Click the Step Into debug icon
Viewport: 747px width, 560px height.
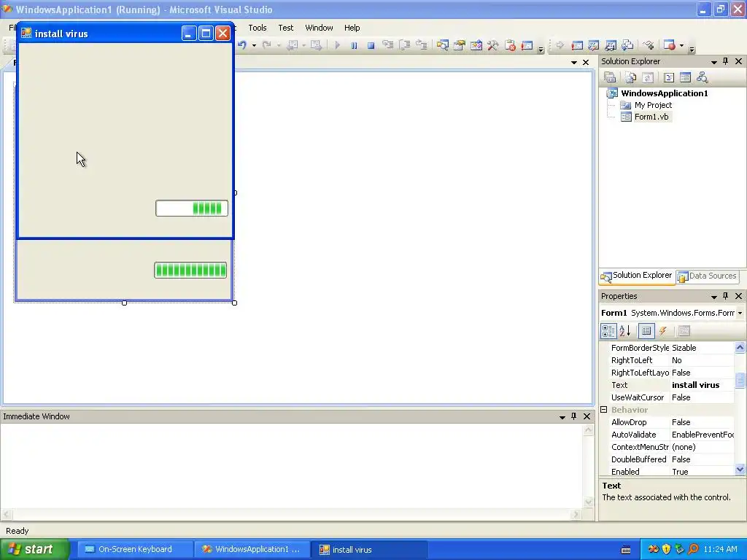click(x=388, y=45)
